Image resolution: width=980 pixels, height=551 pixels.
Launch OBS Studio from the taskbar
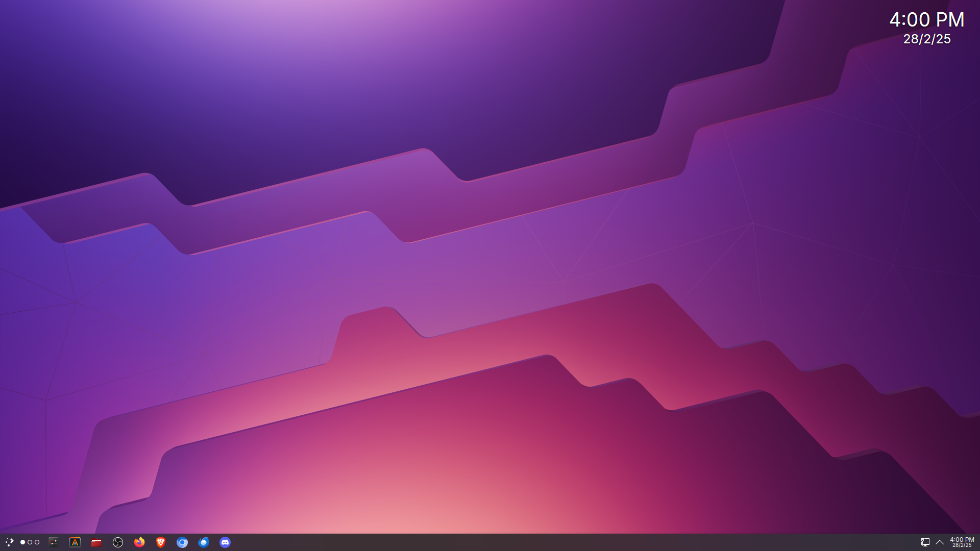118,542
